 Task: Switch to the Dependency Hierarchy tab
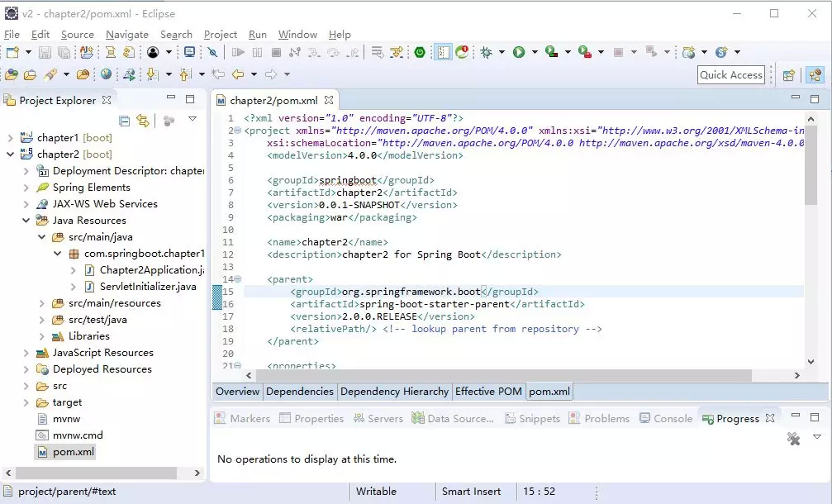click(x=394, y=392)
